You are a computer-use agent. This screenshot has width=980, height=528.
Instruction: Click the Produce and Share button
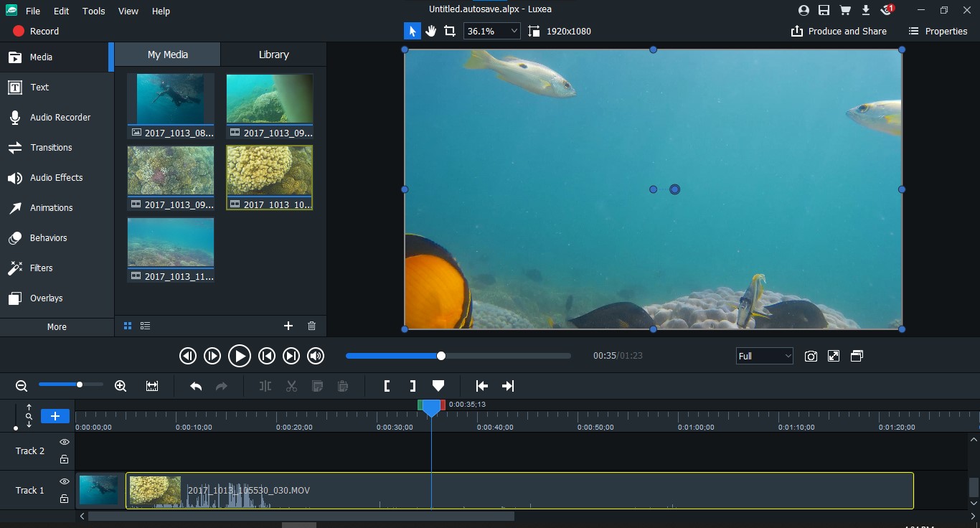click(838, 31)
